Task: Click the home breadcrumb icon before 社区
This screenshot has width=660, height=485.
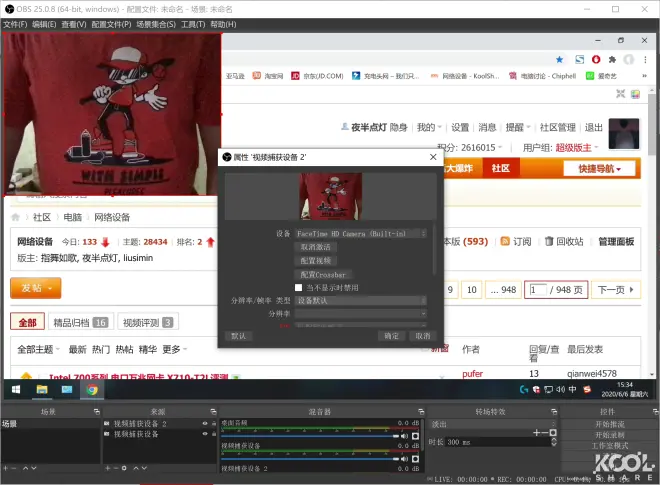Action: [x=16, y=217]
